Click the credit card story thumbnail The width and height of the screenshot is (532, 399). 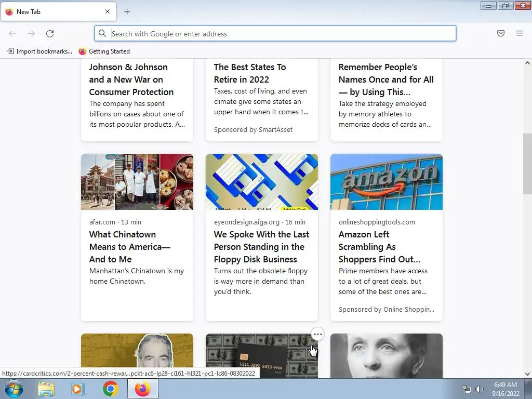click(262, 356)
